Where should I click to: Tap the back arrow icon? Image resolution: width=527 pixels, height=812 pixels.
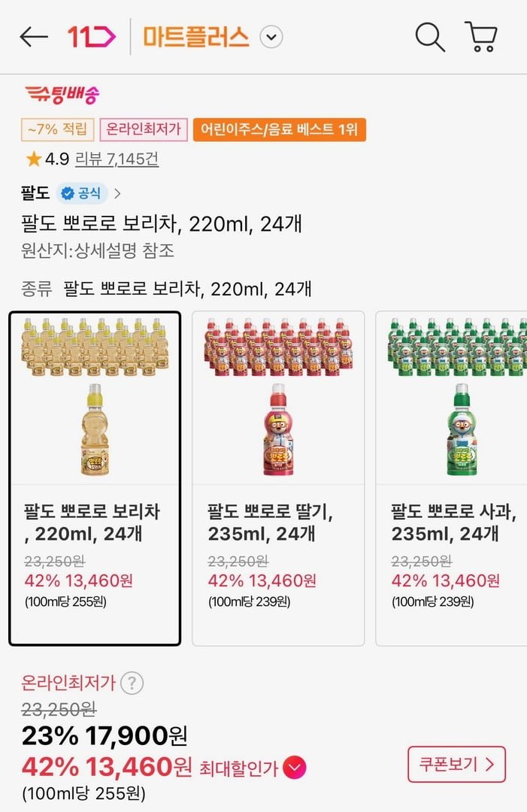coord(34,37)
